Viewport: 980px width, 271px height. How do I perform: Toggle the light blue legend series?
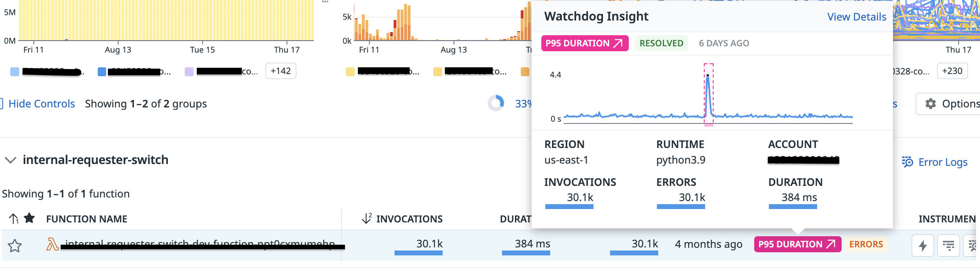click(x=15, y=72)
